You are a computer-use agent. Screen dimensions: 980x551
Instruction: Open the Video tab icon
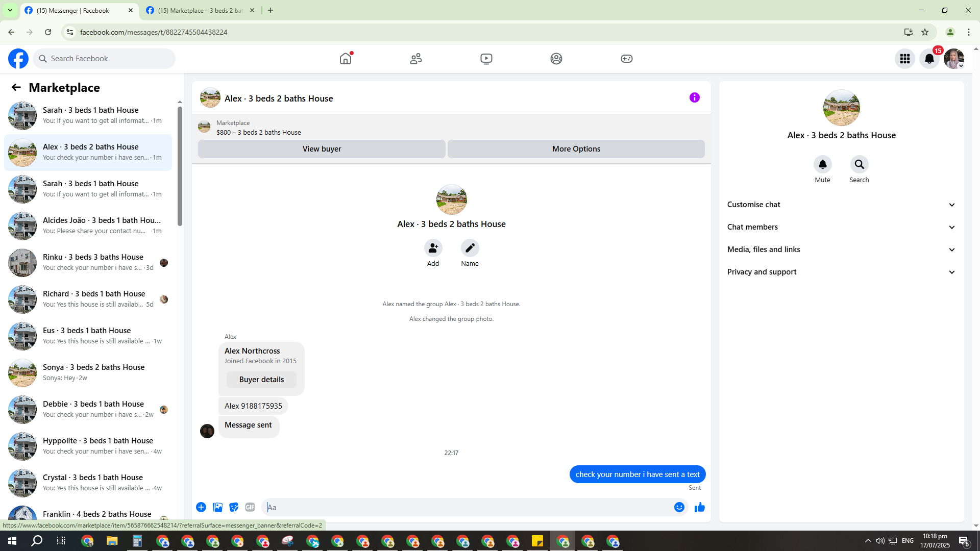point(486,59)
